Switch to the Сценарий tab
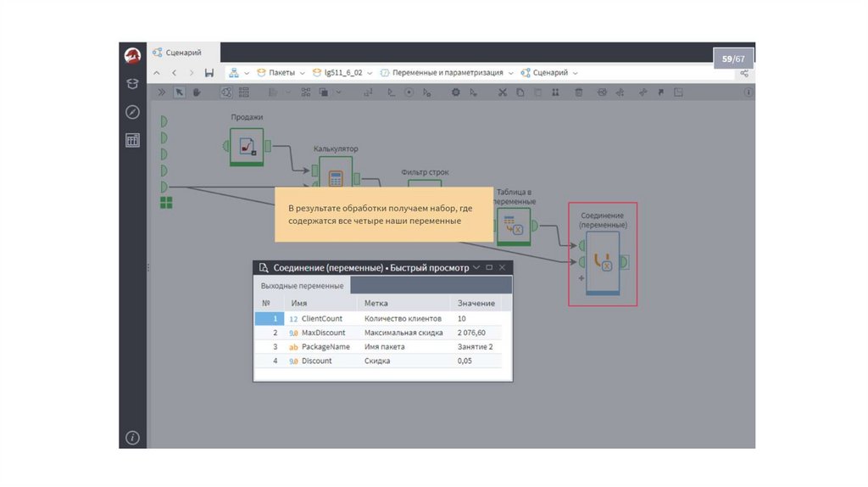This screenshot has width=868, height=487. (182, 53)
